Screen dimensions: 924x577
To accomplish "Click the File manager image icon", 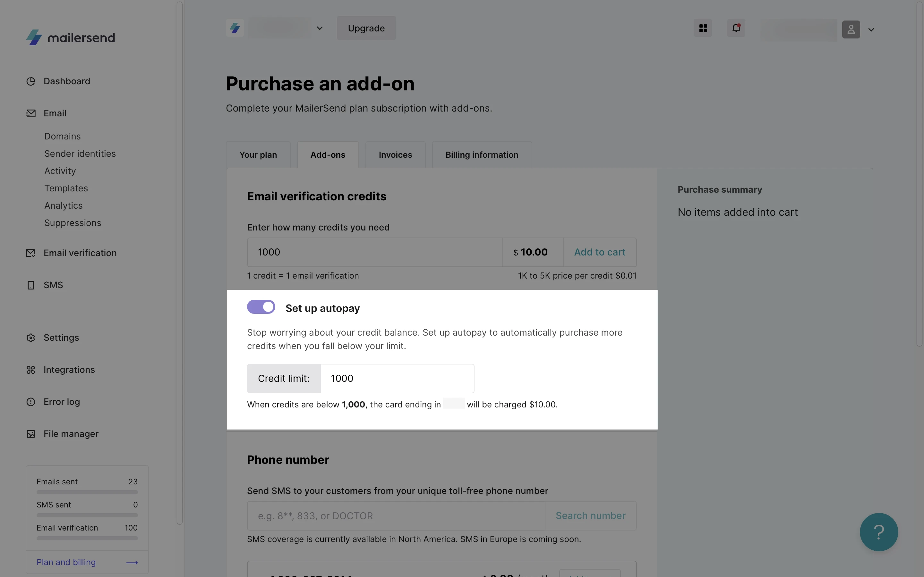I will point(30,434).
